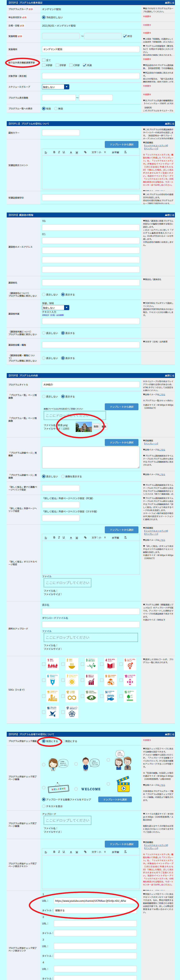180x980 pixels.
Task: Insert 水平線 in 受講証表示コメント editor
Action: tap(115, 152)
